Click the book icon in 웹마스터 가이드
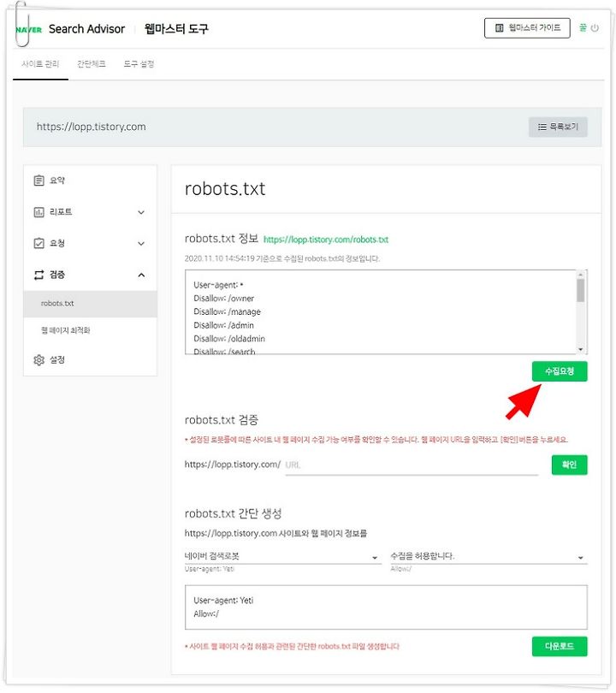 (500, 28)
